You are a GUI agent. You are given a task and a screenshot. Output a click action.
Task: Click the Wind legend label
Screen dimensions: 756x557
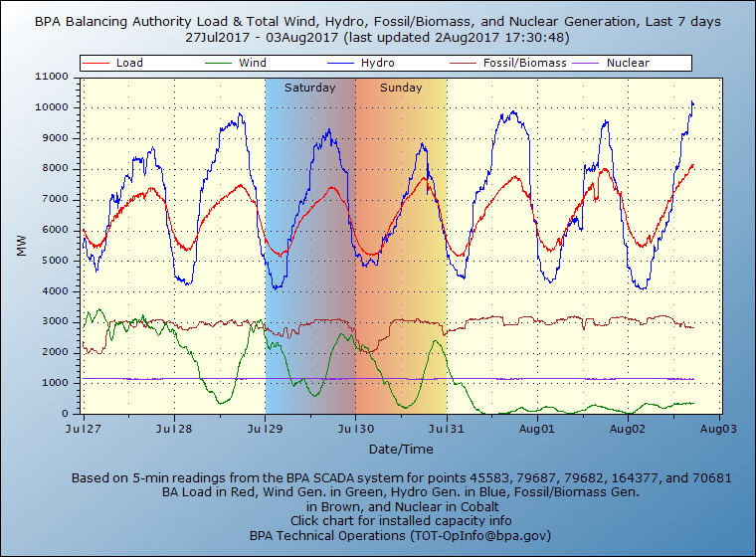[x=253, y=63]
